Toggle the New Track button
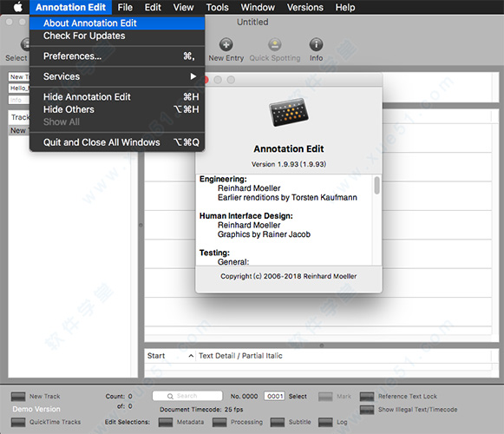The height and width of the screenshot is (434, 504). 18,397
